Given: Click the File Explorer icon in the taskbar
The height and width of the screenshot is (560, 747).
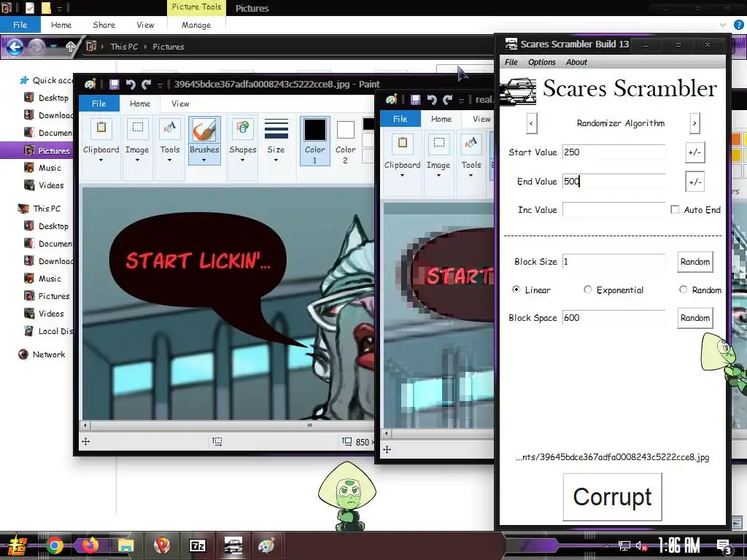Looking at the screenshot, I should (125, 545).
